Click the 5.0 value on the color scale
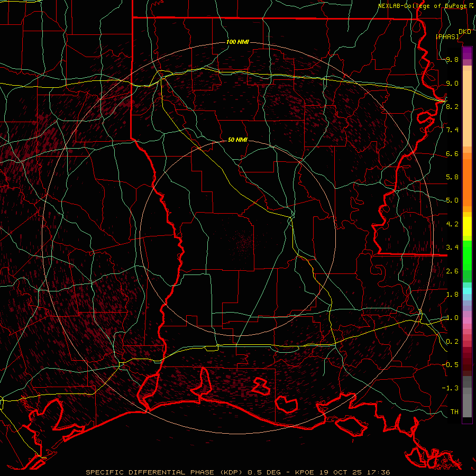 click(x=452, y=200)
